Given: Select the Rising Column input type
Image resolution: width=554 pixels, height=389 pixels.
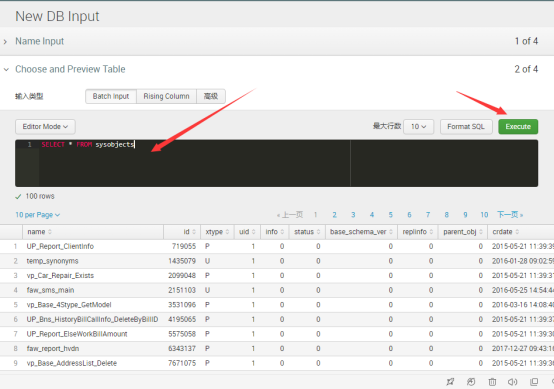Looking at the screenshot, I should tap(166, 96).
